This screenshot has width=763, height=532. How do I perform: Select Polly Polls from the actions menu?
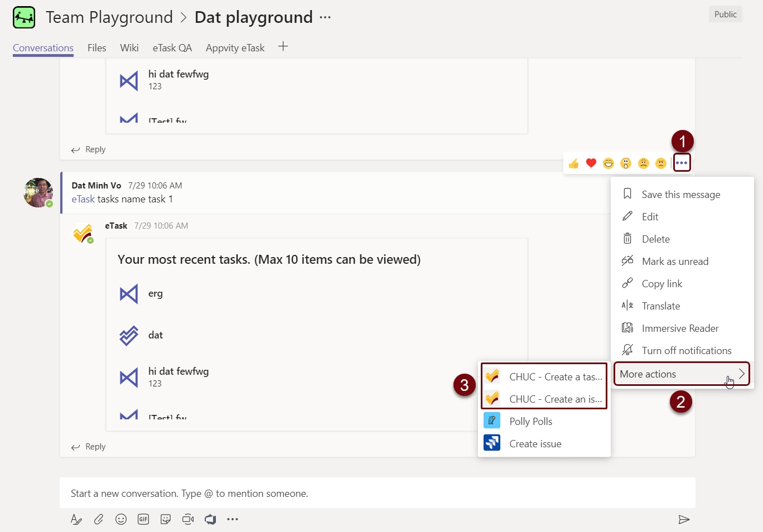pyautogui.click(x=530, y=422)
